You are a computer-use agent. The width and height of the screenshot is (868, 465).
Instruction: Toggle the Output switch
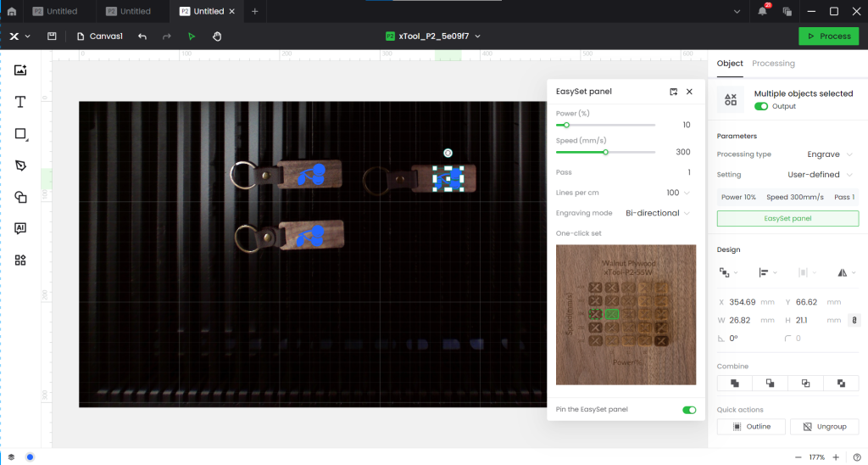point(761,106)
